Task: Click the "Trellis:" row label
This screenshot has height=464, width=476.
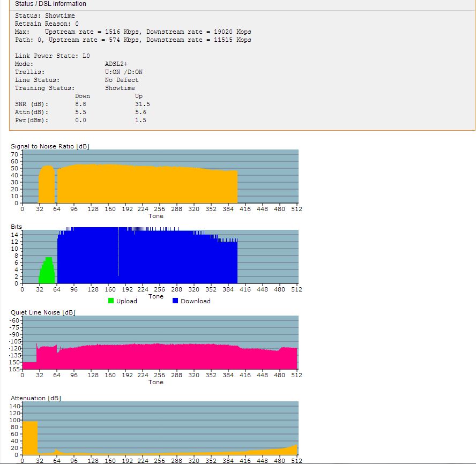Action: click(30, 72)
